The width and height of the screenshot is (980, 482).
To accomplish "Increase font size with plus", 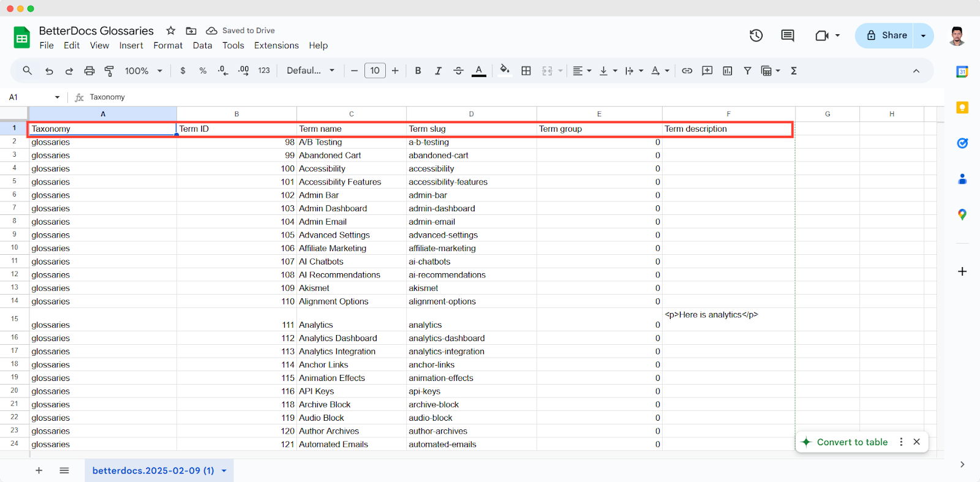I will (x=395, y=71).
